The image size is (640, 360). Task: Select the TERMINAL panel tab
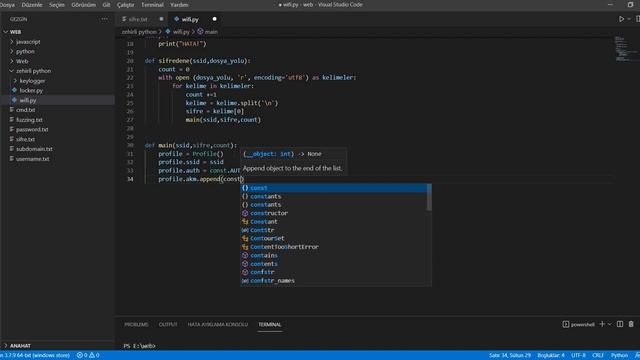point(270,324)
